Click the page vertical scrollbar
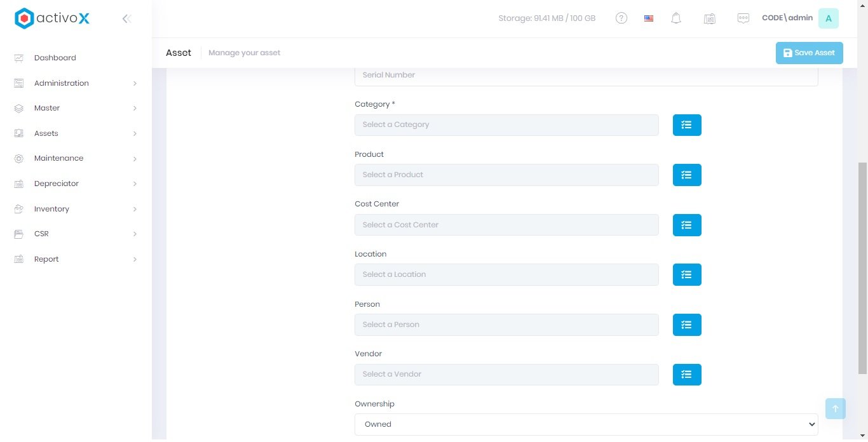This screenshot has height=442, width=868. (x=862, y=267)
